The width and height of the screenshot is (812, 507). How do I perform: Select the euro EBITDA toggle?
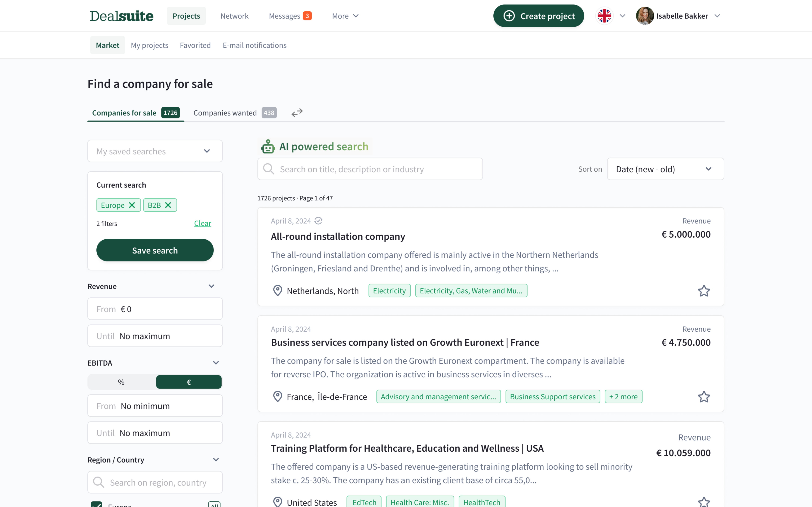tap(189, 382)
